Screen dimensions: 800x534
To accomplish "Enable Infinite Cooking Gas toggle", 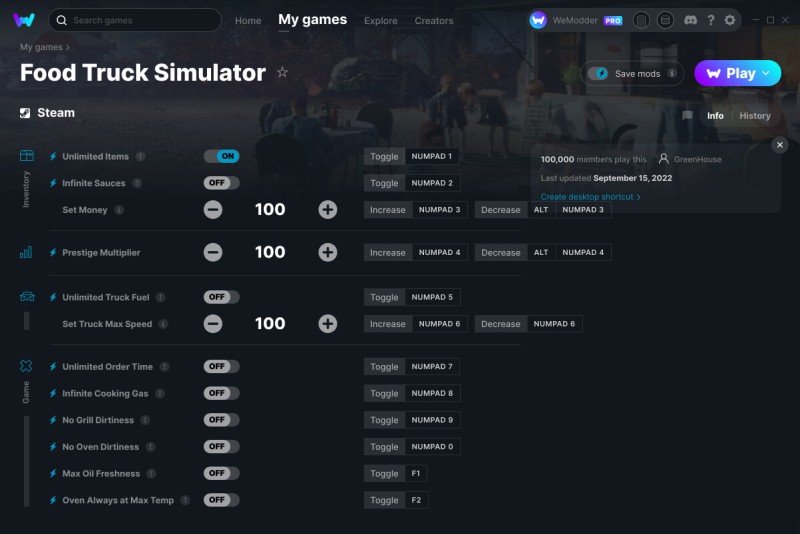I will click(x=221, y=393).
